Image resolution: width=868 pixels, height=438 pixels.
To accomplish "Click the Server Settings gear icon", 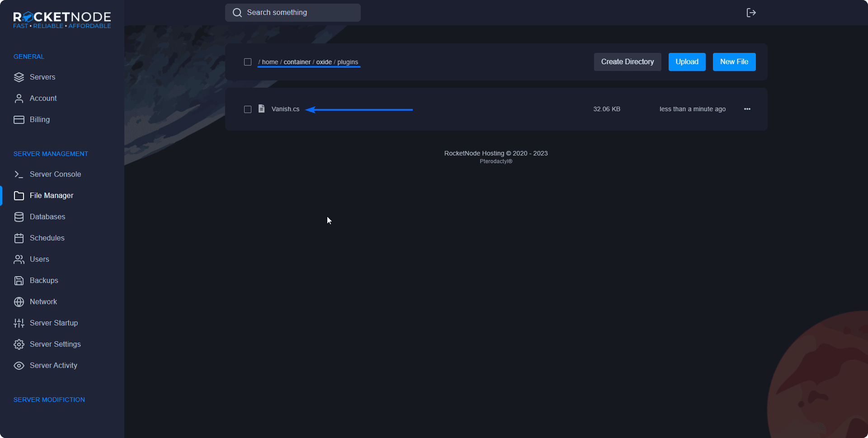I will click(x=19, y=344).
